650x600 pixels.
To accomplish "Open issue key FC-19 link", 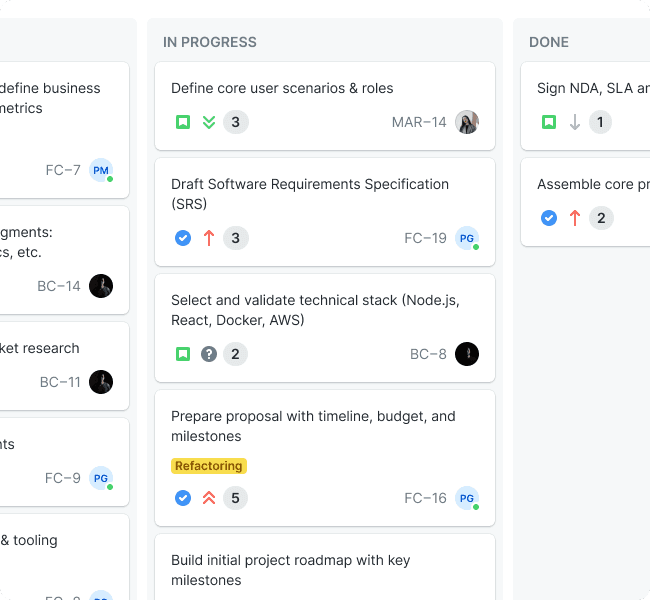I will click(x=425, y=238).
